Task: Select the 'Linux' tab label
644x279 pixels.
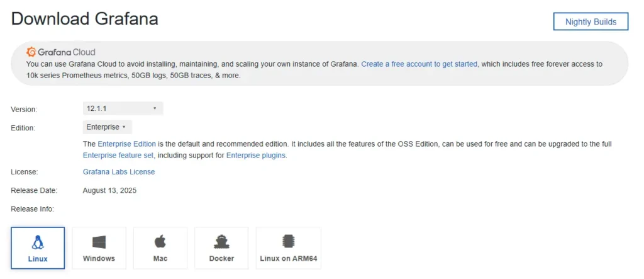Action: (38, 259)
